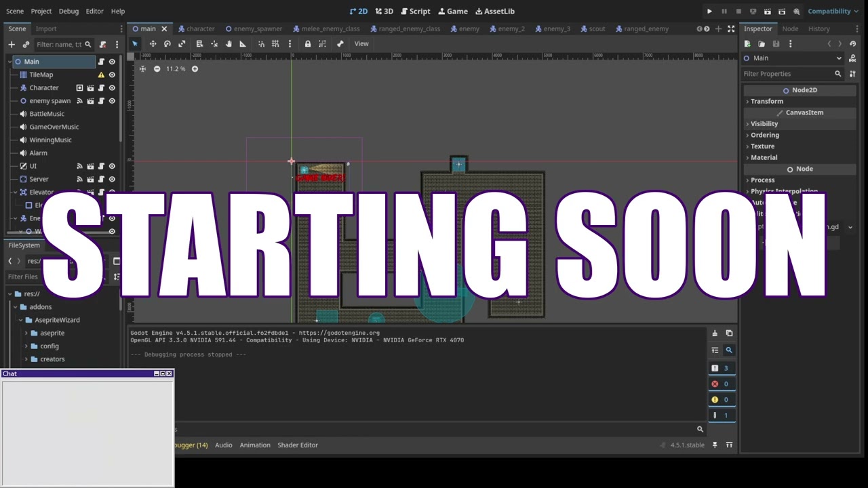Activate the Move Mode tool
This screenshot has width=868, height=488.
(x=153, y=44)
